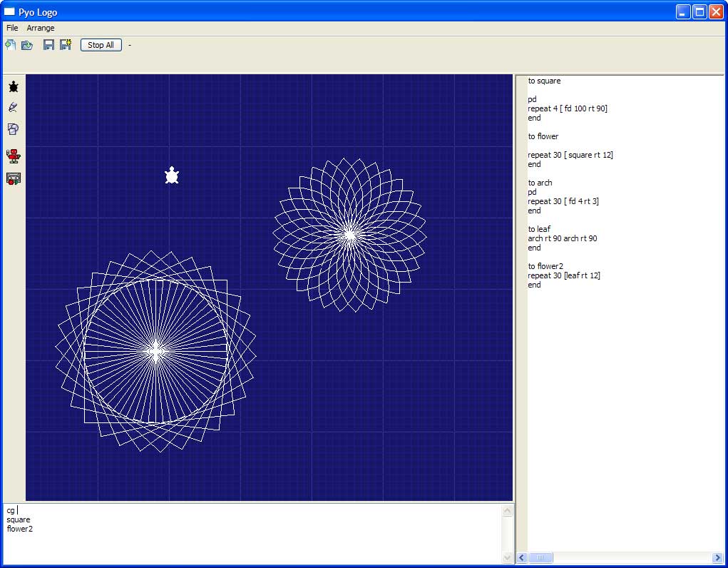Image resolution: width=728 pixels, height=568 pixels.
Task: Click the Open file folder icon
Action: coord(27,45)
